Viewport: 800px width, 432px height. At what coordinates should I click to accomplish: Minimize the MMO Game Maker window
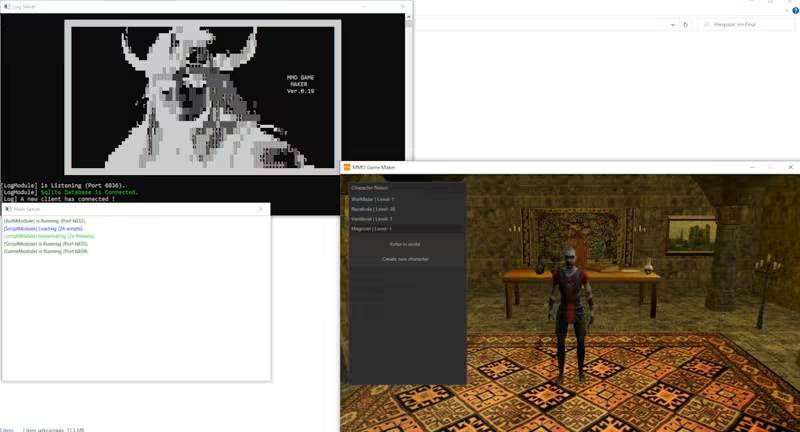pyautogui.click(x=752, y=167)
